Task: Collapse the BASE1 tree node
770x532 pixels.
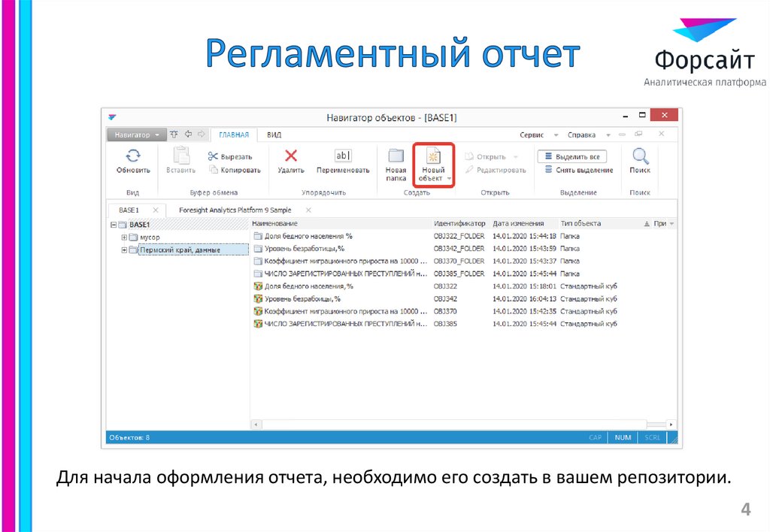Action: point(114,223)
